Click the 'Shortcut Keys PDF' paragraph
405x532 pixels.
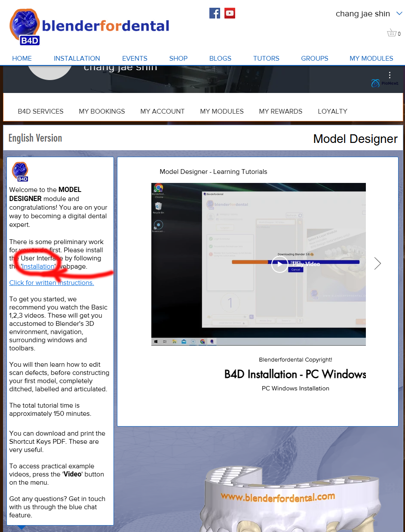tap(58, 442)
